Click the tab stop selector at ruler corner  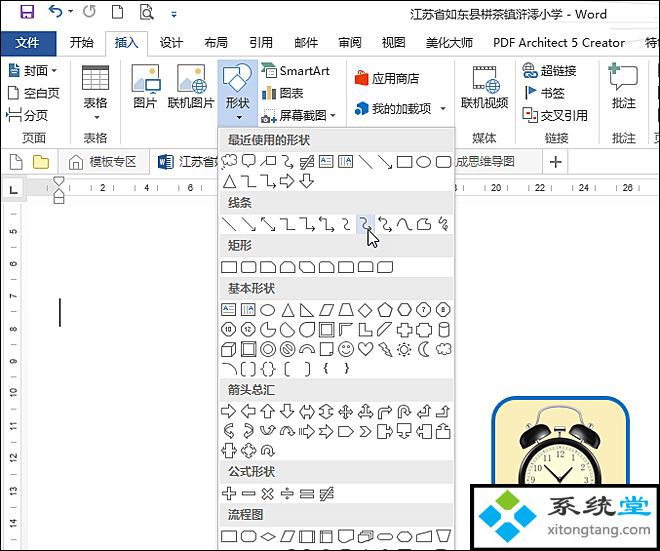13,190
